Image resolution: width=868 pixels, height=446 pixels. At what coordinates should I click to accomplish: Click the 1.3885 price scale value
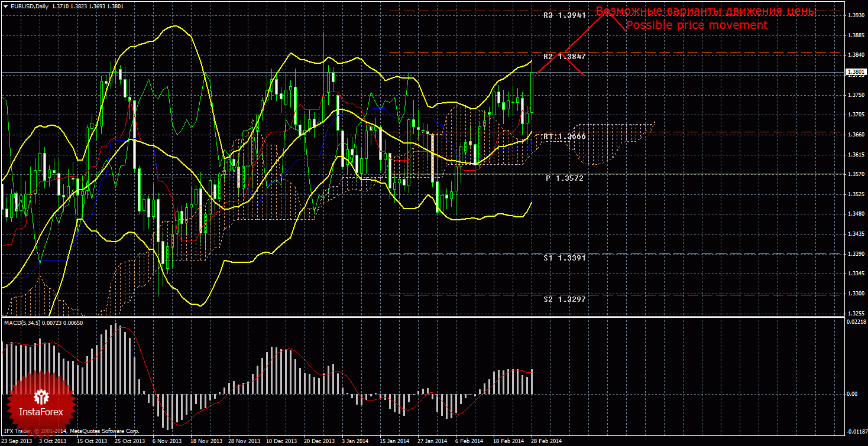[x=856, y=35]
